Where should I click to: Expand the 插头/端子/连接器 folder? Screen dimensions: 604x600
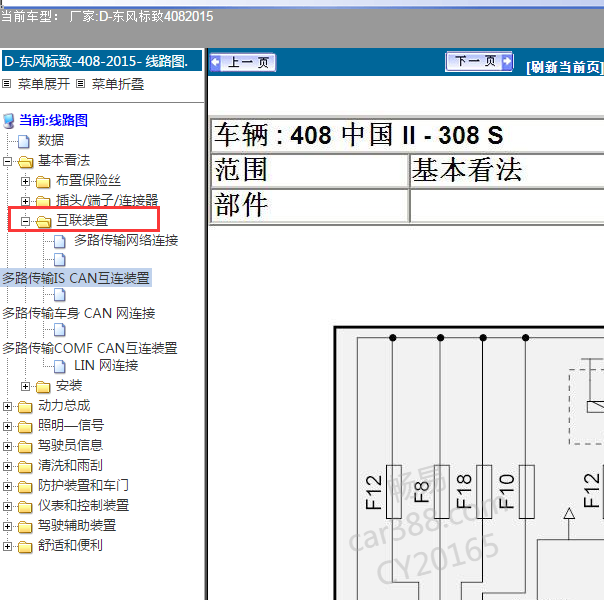pos(25,201)
